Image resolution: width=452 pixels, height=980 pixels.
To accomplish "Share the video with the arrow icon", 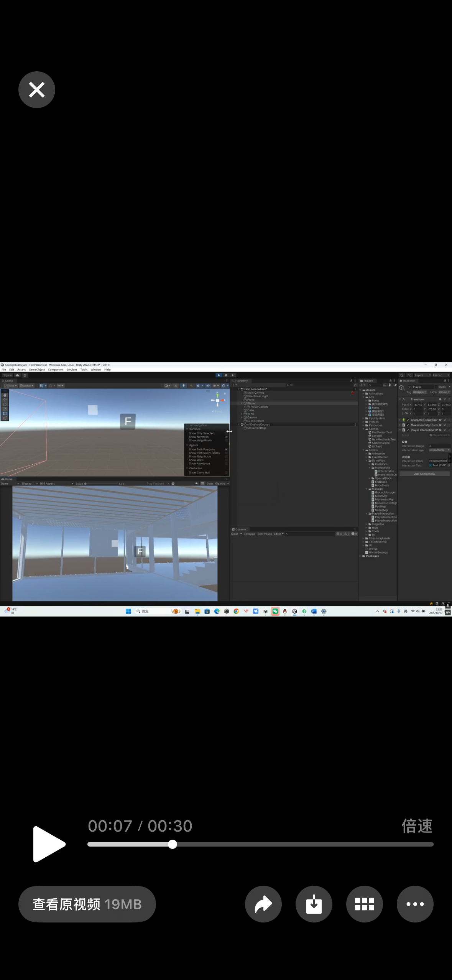I will (263, 904).
